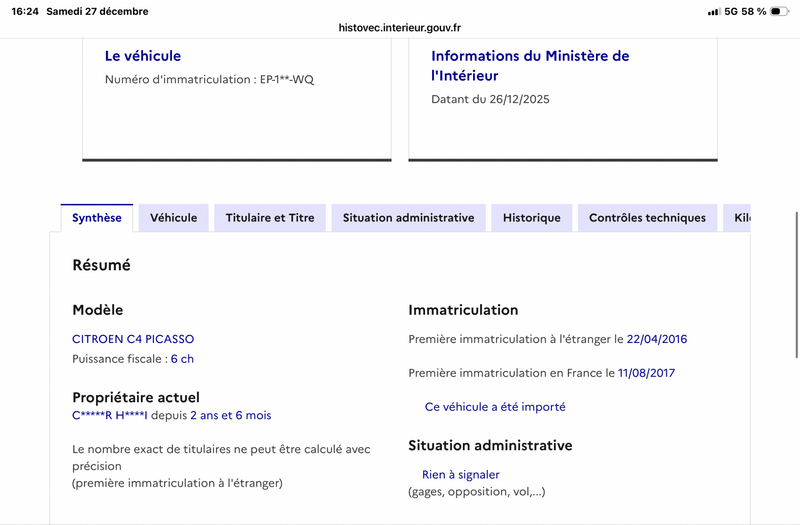The height and width of the screenshot is (525, 800).
Task: Show the Contrôles techniques tab
Action: click(x=647, y=218)
